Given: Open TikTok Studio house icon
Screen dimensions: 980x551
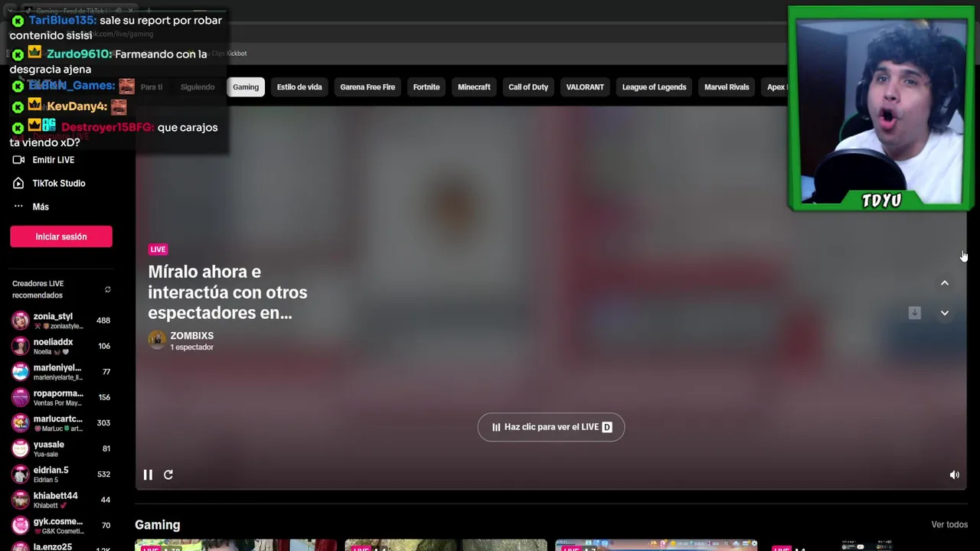Looking at the screenshot, I should click(18, 184).
